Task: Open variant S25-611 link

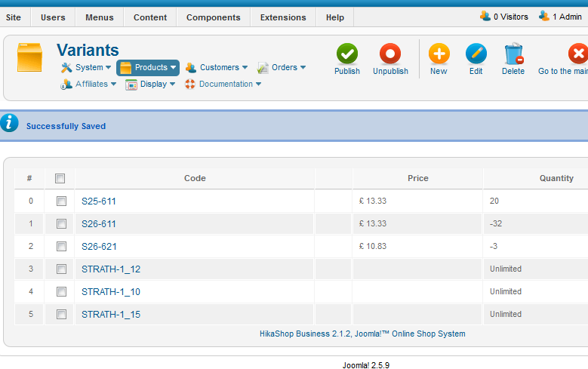Action: tap(99, 201)
